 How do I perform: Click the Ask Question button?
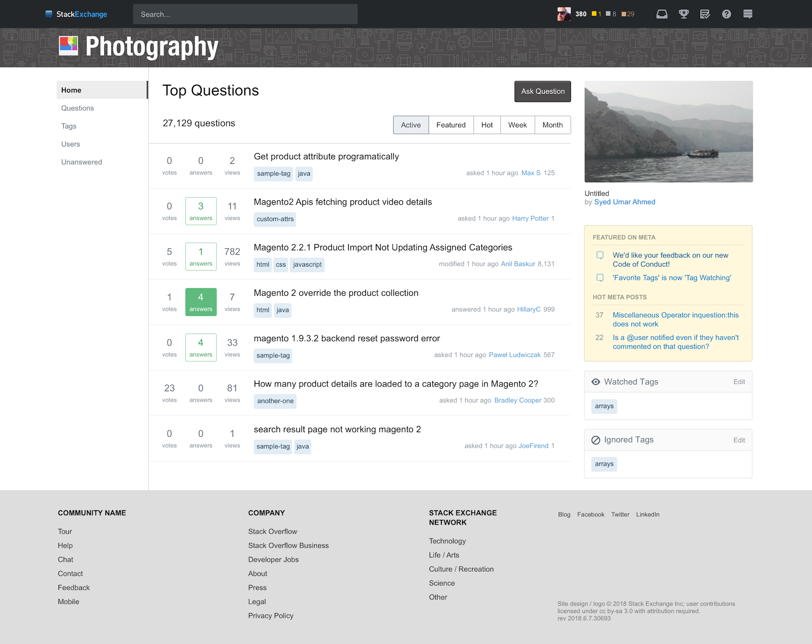pyautogui.click(x=543, y=91)
